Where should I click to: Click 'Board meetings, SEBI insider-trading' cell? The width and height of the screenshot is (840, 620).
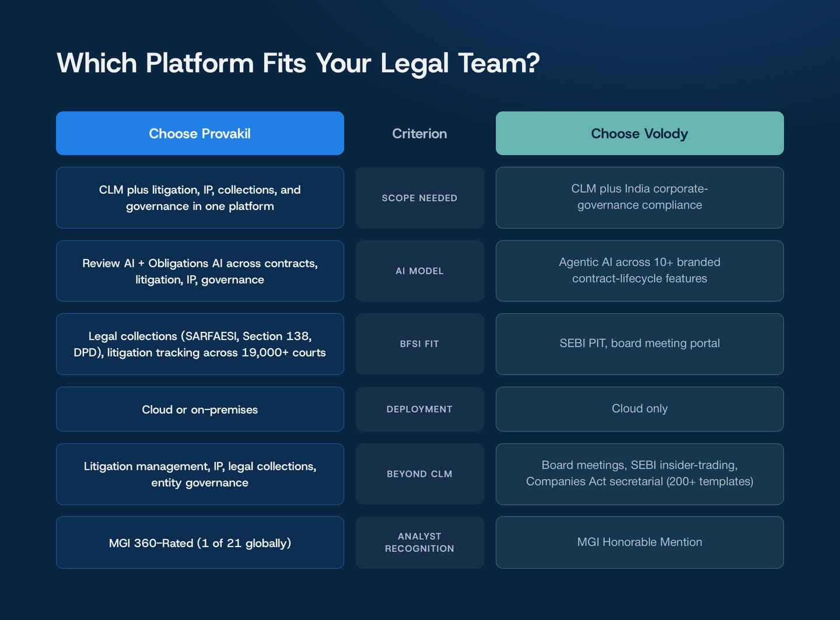[x=640, y=474]
